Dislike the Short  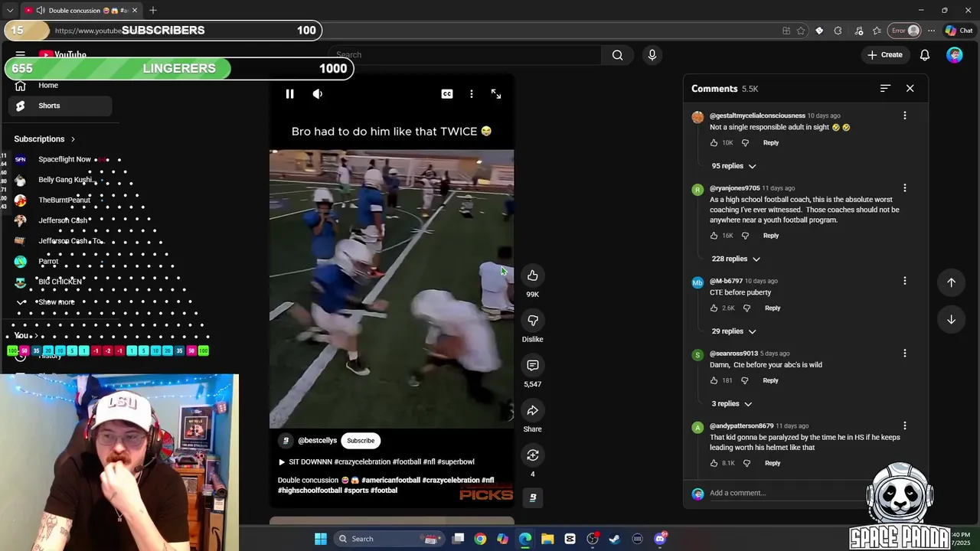pyautogui.click(x=533, y=321)
